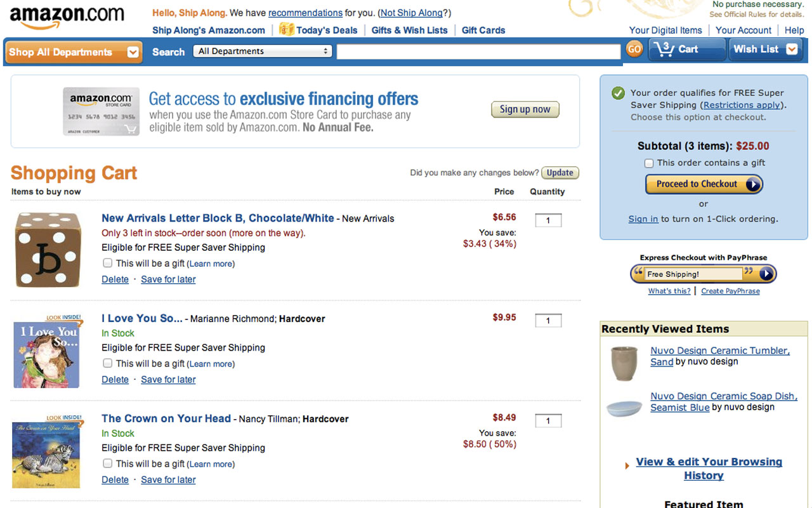Check "This order contains a gift"
This screenshot has height=508, width=812.
pos(649,163)
